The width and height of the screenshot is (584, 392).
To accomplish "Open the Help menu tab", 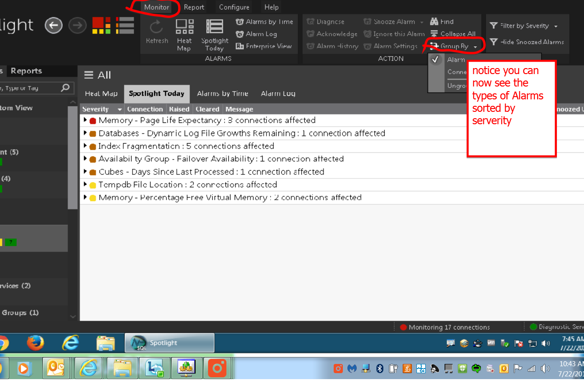I will 272,7.
